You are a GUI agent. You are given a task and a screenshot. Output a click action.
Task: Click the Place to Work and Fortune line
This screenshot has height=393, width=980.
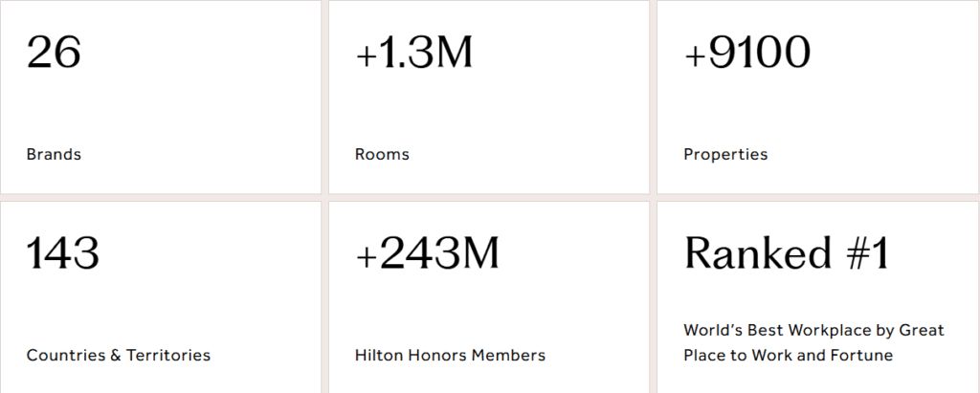[788, 356]
